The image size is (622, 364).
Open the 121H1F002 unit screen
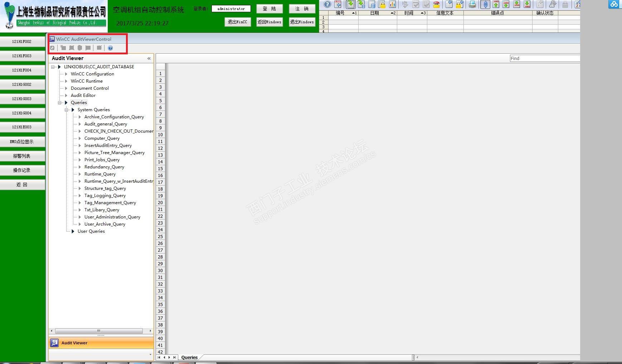(22, 41)
